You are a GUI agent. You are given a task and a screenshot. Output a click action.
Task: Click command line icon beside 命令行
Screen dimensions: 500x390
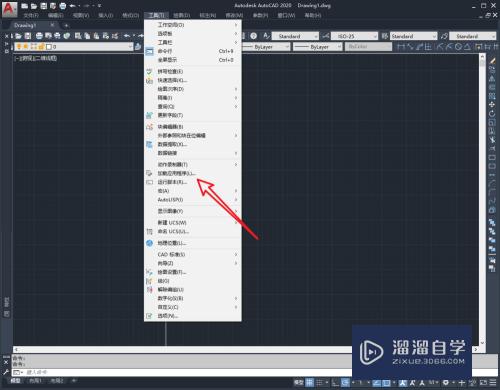150,51
